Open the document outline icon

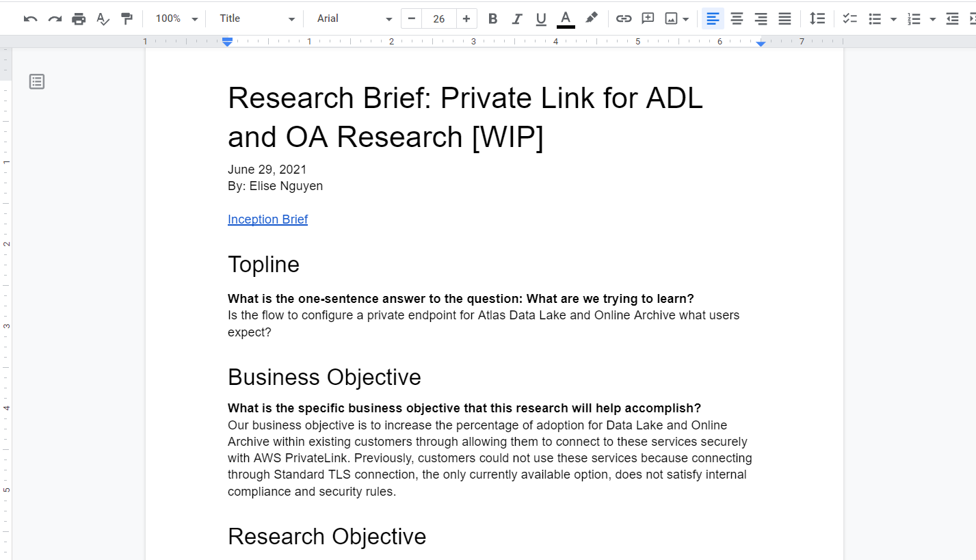click(37, 82)
